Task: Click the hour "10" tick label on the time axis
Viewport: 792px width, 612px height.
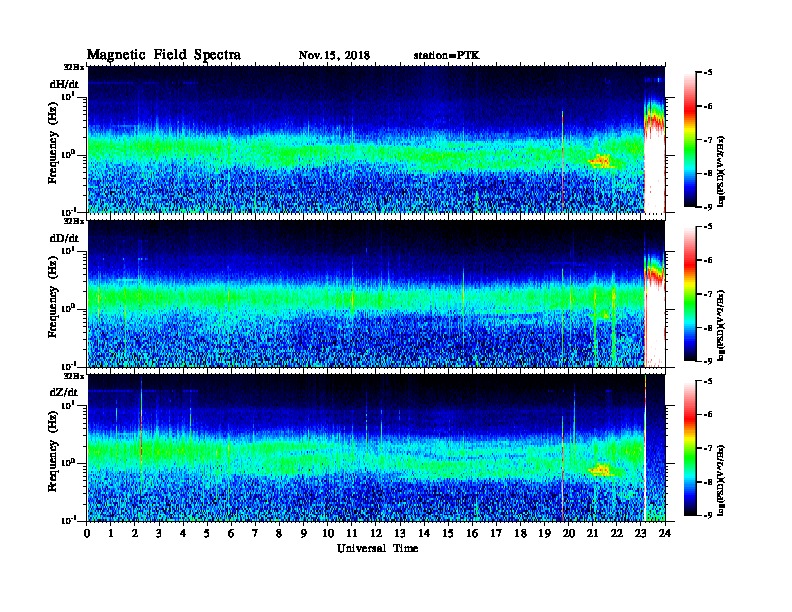Action: tap(328, 533)
